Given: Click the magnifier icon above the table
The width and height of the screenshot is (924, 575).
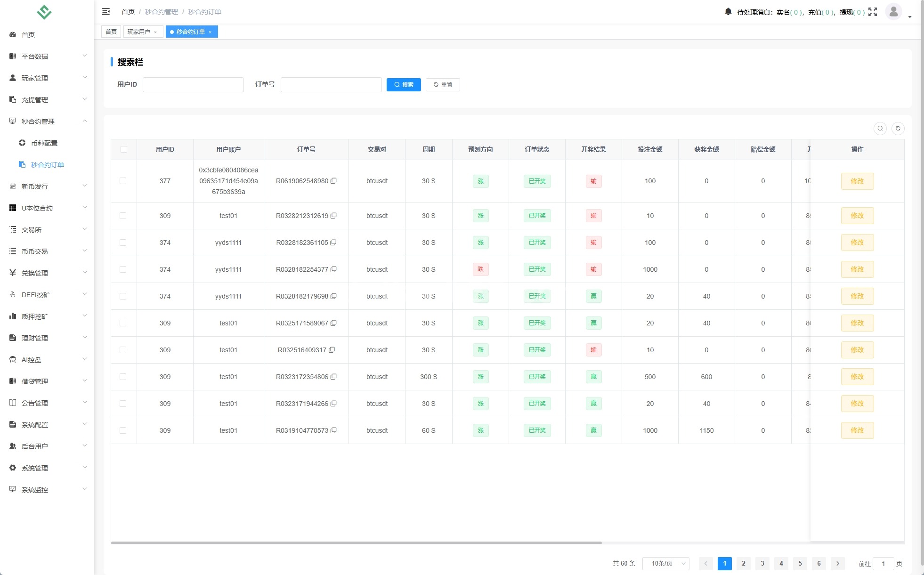Looking at the screenshot, I should (880, 128).
